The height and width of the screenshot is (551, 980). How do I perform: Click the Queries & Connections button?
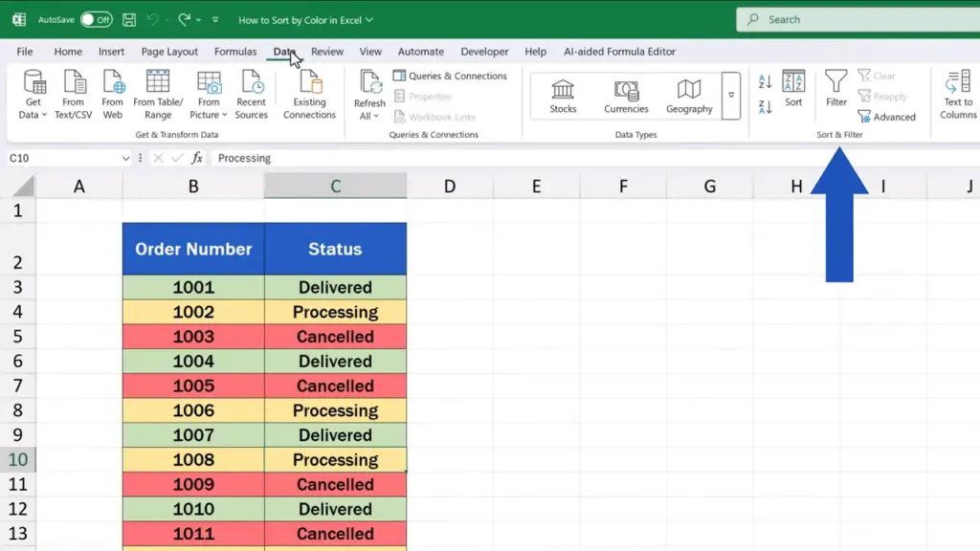(x=450, y=77)
